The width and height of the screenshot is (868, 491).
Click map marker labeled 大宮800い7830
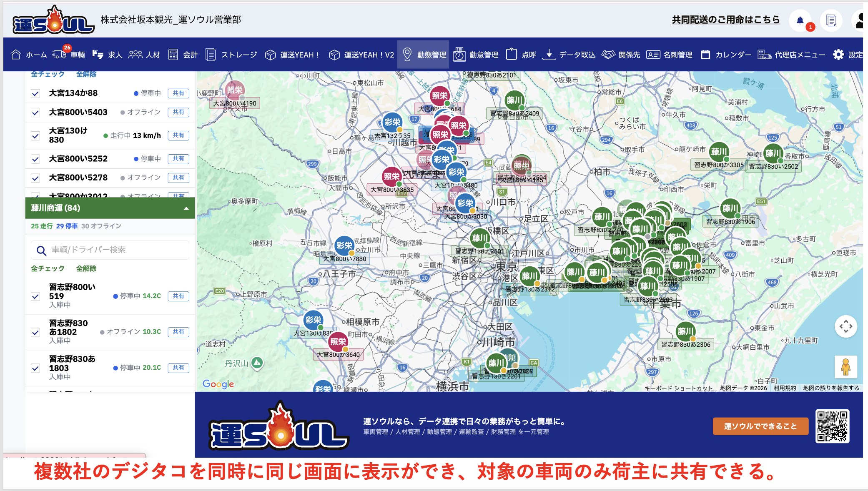point(344,246)
